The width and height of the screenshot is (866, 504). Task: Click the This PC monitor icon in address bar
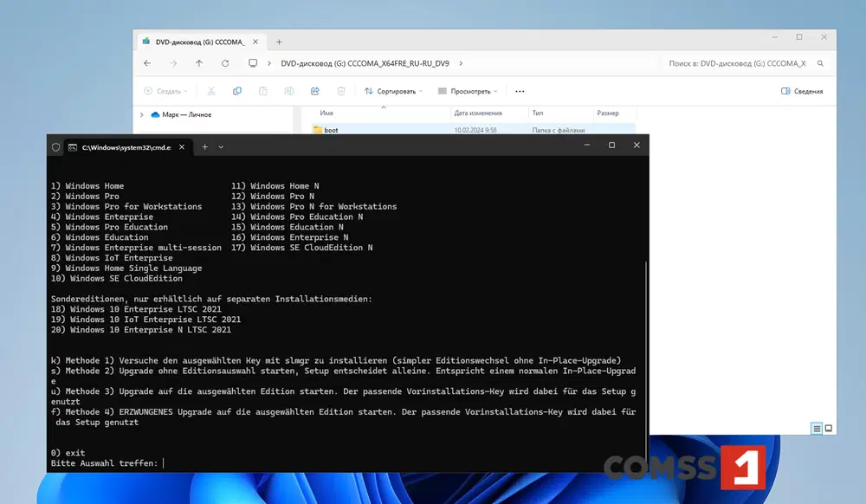click(252, 63)
